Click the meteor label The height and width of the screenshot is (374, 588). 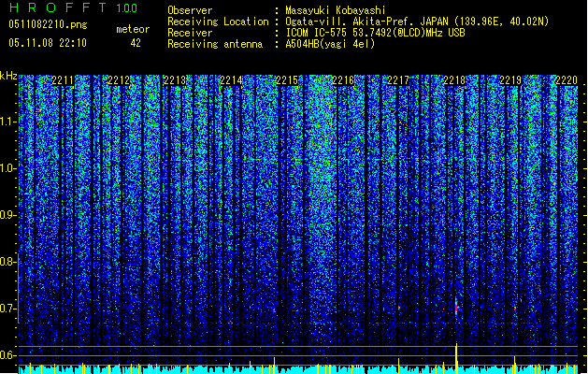(133, 29)
